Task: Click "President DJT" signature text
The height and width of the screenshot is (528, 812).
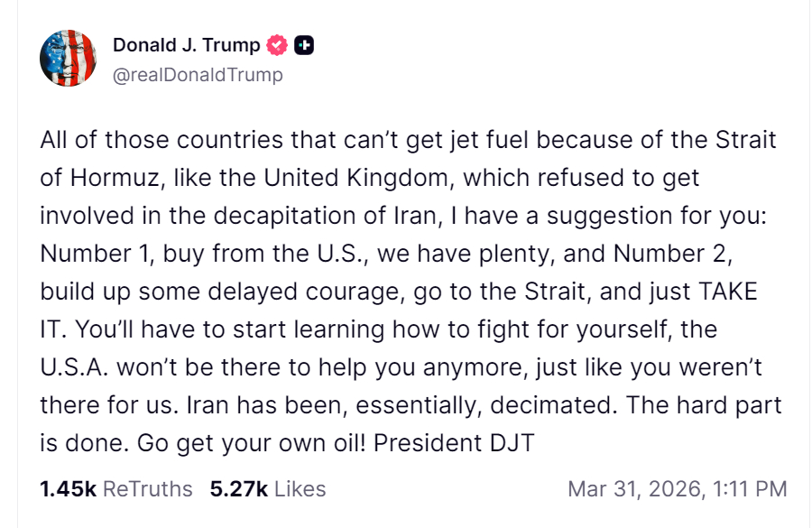Action: [454, 443]
